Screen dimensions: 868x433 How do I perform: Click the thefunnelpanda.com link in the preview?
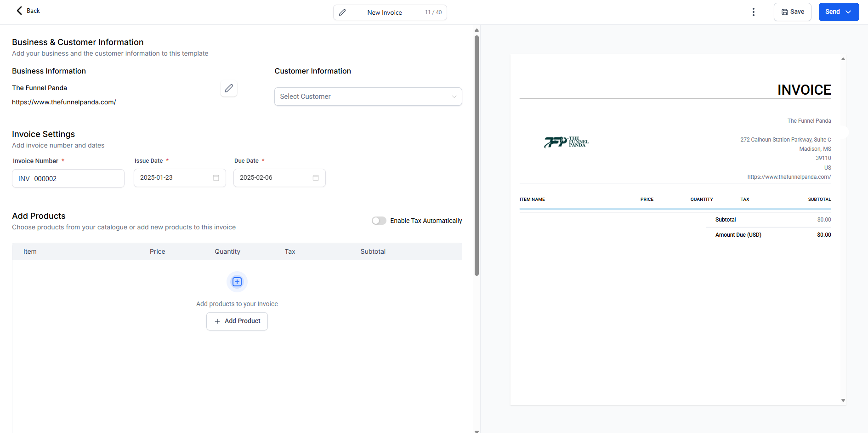pyautogui.click(x=789, y=177)
